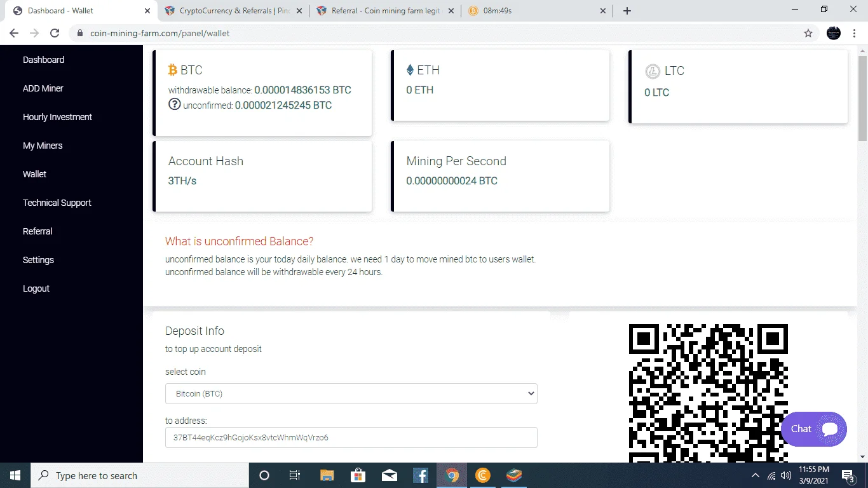Click the question mark icon beside unconfirmed
The width and height of the screenshot is (868, 488).
tap(175, 104)
